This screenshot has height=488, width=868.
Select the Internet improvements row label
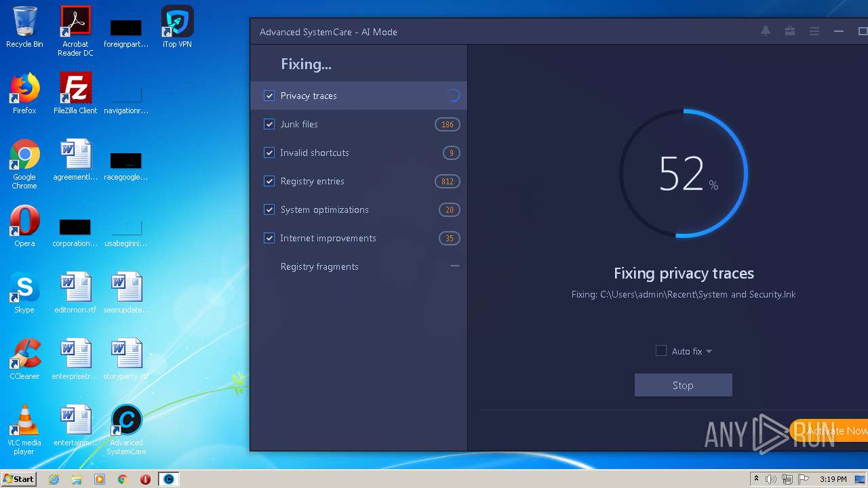pyautogui.click(x=328, y=238)
